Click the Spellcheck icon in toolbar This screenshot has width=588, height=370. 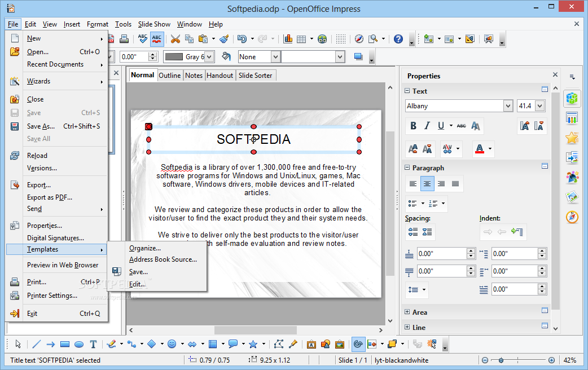click(143, 38)
